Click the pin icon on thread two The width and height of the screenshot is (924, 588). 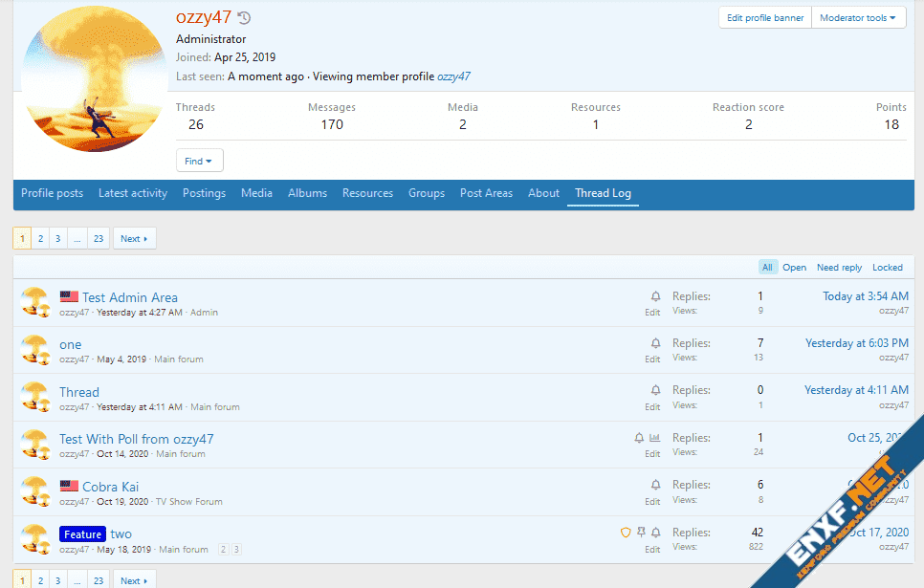[641, 533]
